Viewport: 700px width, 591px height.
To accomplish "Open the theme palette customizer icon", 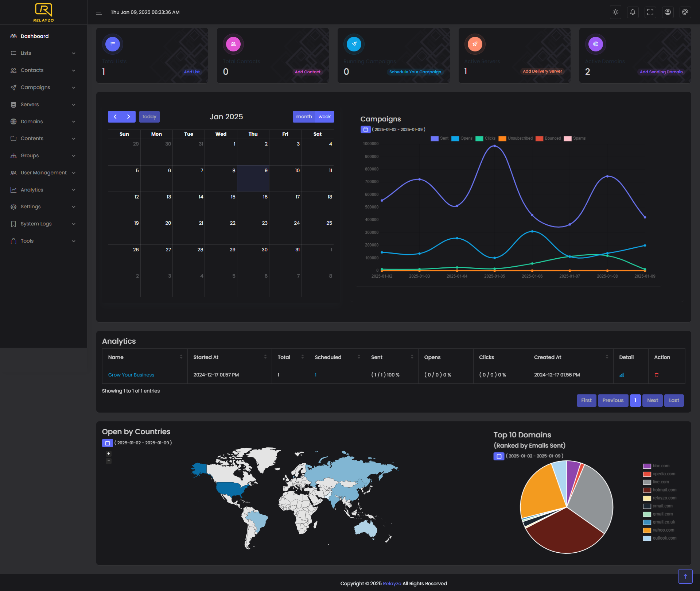I will [685, 12].
